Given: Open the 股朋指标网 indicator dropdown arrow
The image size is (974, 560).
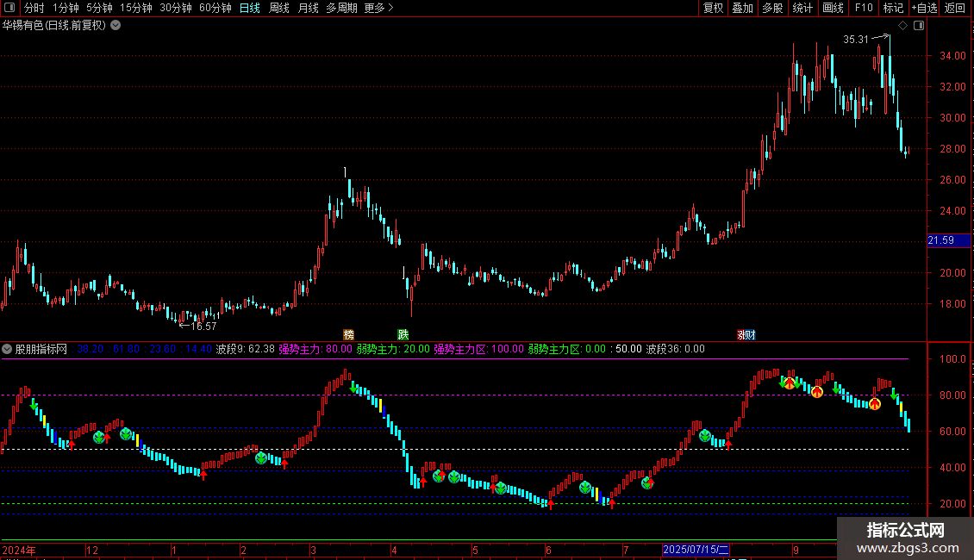Looking at the screenshot, I should tap(7, 349).
